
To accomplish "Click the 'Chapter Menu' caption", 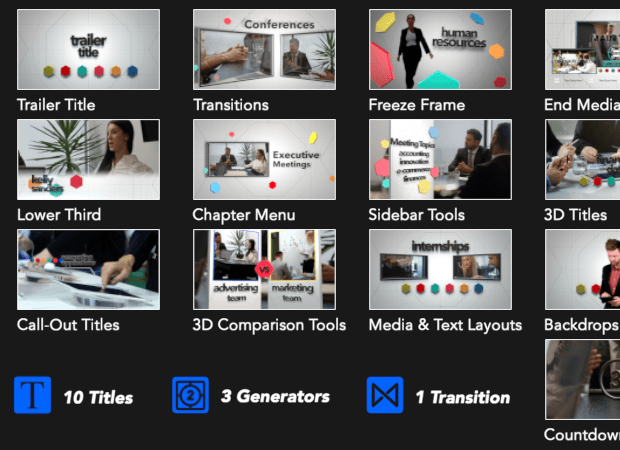I will click(x=244, y=215).
